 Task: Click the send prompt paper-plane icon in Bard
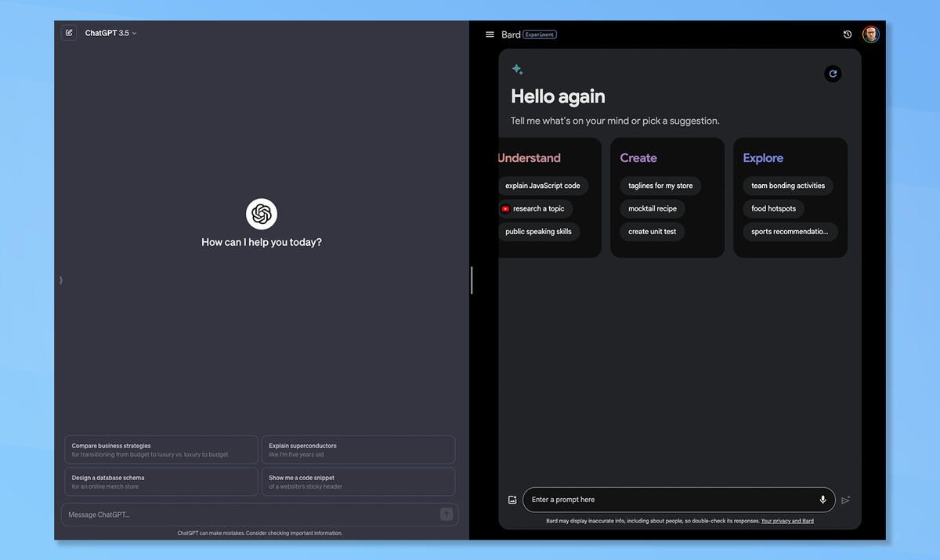845,500
